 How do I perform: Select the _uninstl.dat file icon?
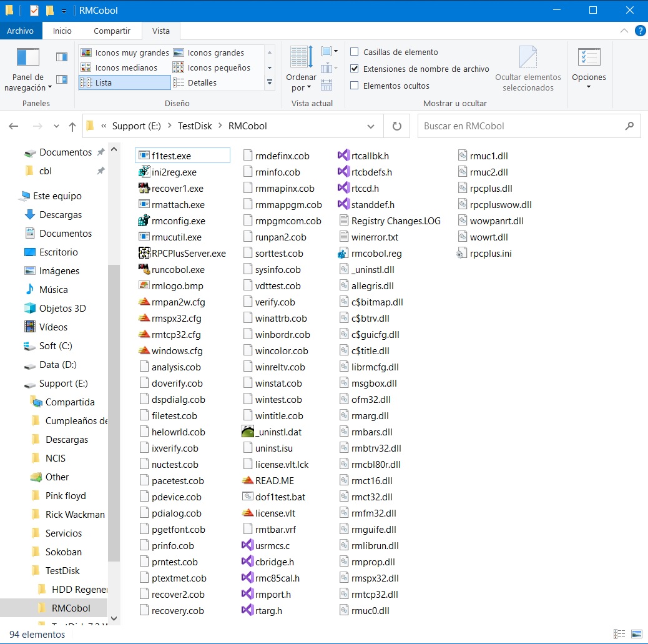248,432
